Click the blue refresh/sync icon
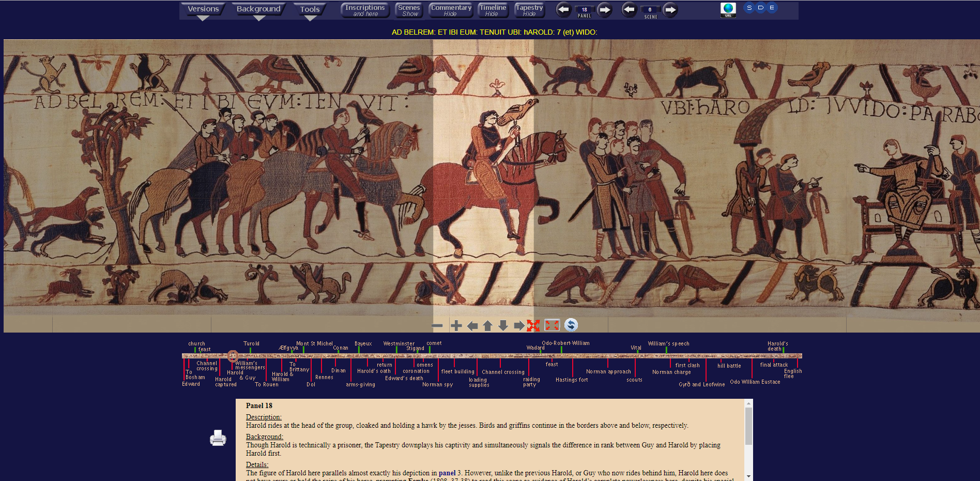 [x=571, y=325]
